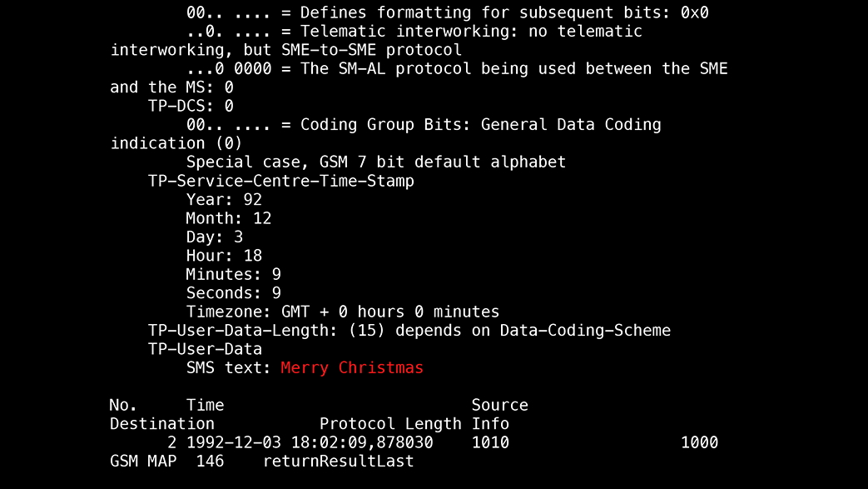Click the red Merry Christmas SMS text
The width and height of the screenshot is (868, 489).
[351, 368]
